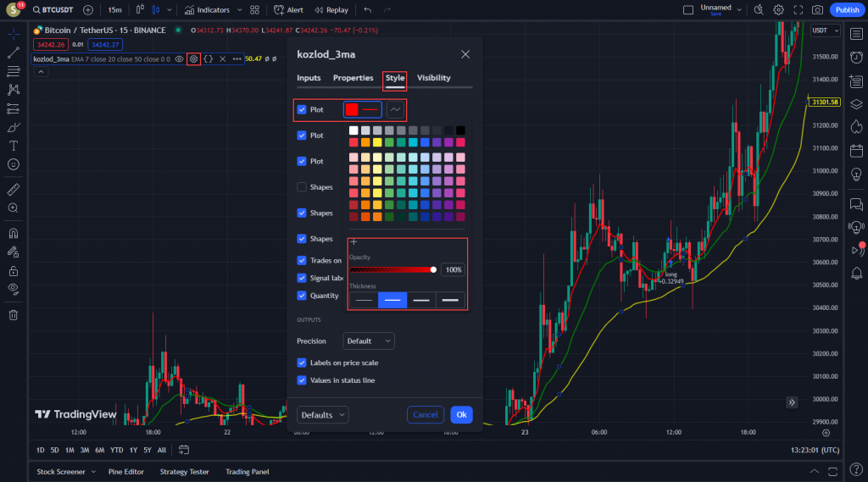
Task: Start Replay mode
Action: coord(331,10)
